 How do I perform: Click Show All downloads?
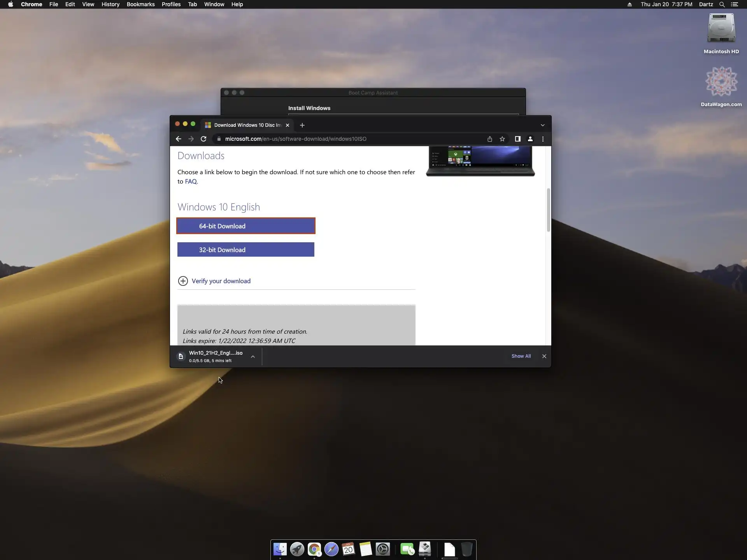point(521,356)
